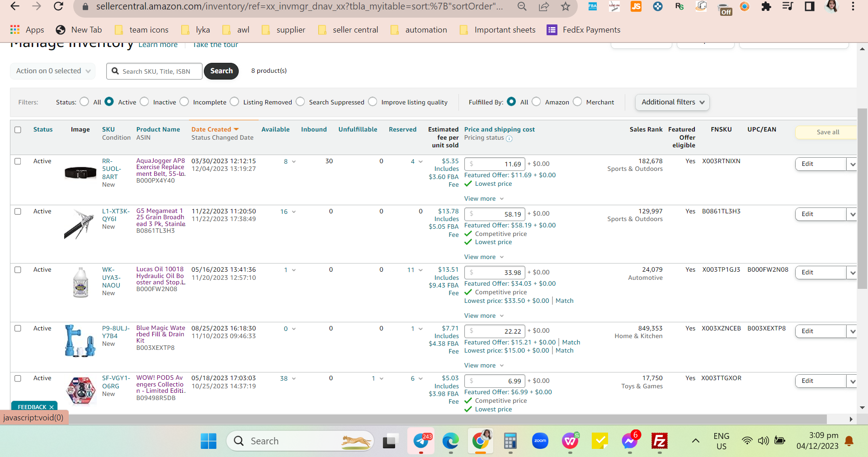Click the black Search button

click(221, 71)
